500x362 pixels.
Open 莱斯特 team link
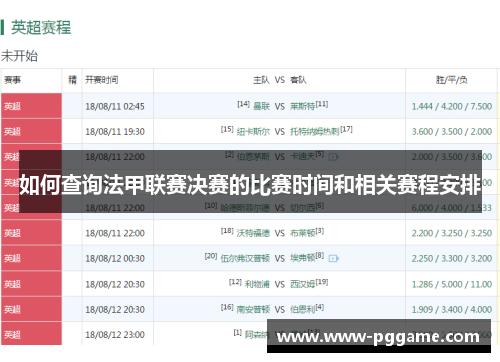point(302,106)
